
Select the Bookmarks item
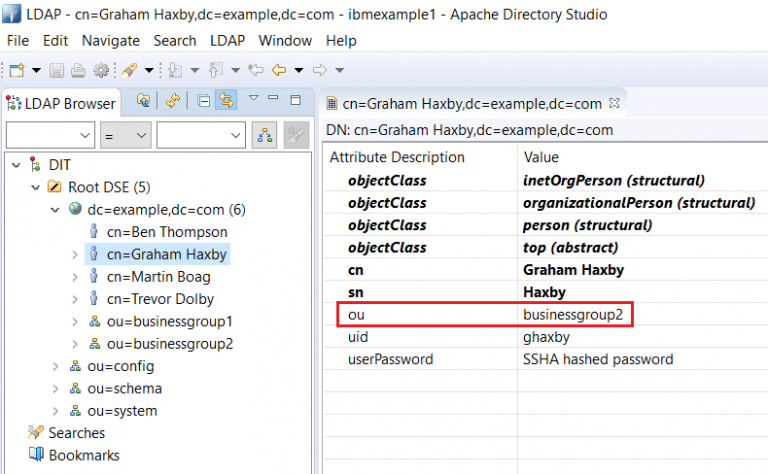point(84,455)
